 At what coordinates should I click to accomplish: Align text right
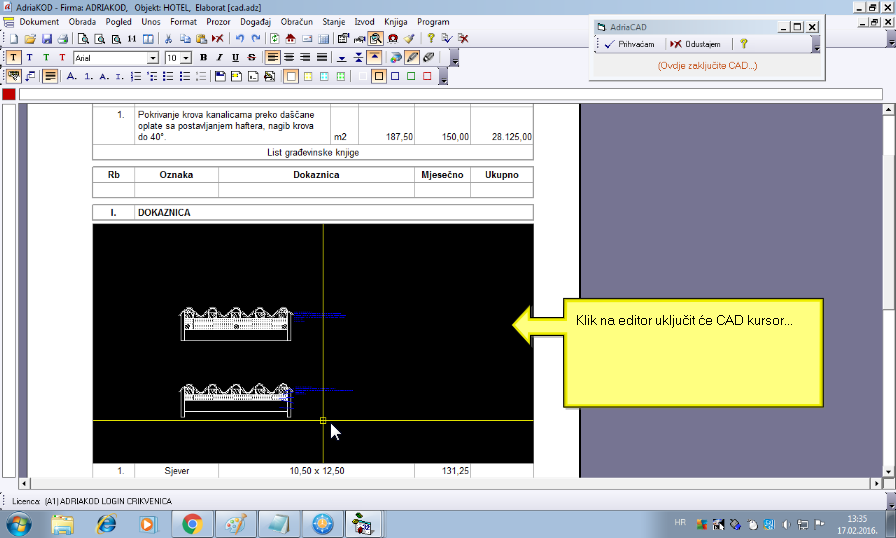(305, 58)
